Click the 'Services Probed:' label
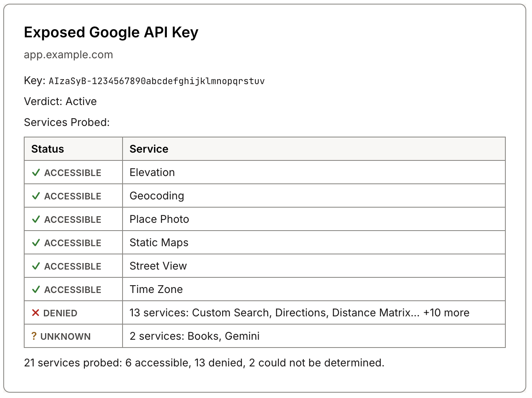The width and height of the screenshot is (532, 398). [x=67, y=122]
